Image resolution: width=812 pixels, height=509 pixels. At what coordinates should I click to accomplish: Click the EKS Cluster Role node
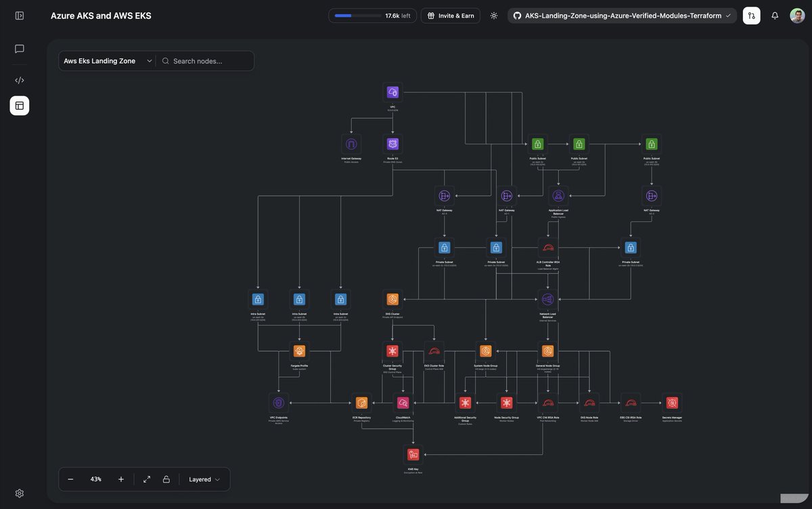coord(434,351)
